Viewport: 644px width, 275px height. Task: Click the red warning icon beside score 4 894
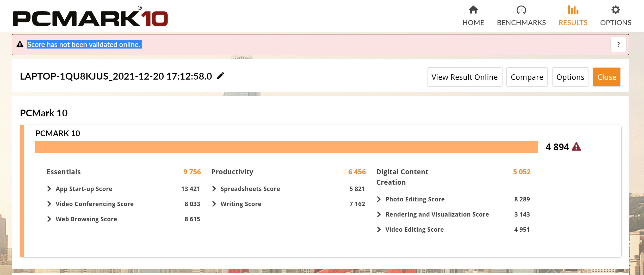tap(576, 147)
